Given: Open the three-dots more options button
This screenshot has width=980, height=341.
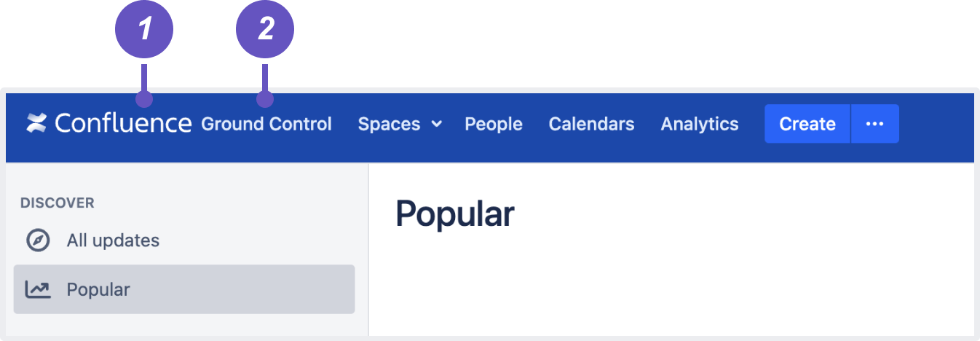Looking at the screenshot, I should click(874, 124).
